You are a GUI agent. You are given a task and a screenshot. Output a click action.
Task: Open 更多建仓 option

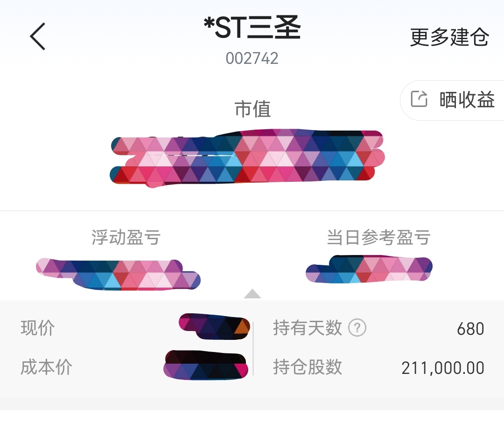click(x=449, y=37)
